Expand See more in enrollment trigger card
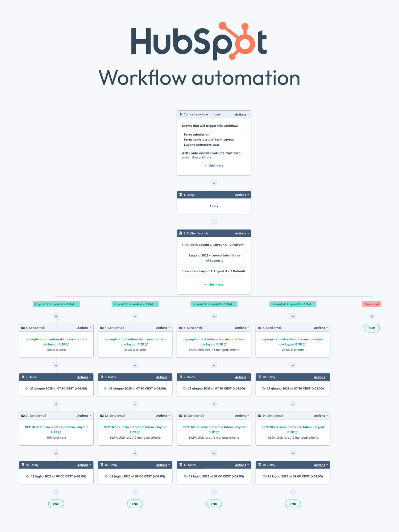 point(214,165)
